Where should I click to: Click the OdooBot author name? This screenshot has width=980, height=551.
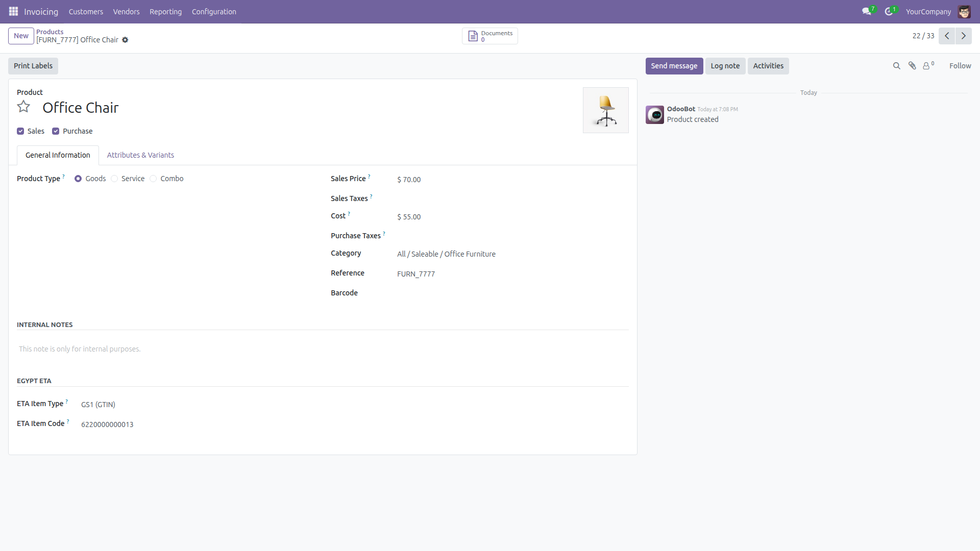click(681, 109)
